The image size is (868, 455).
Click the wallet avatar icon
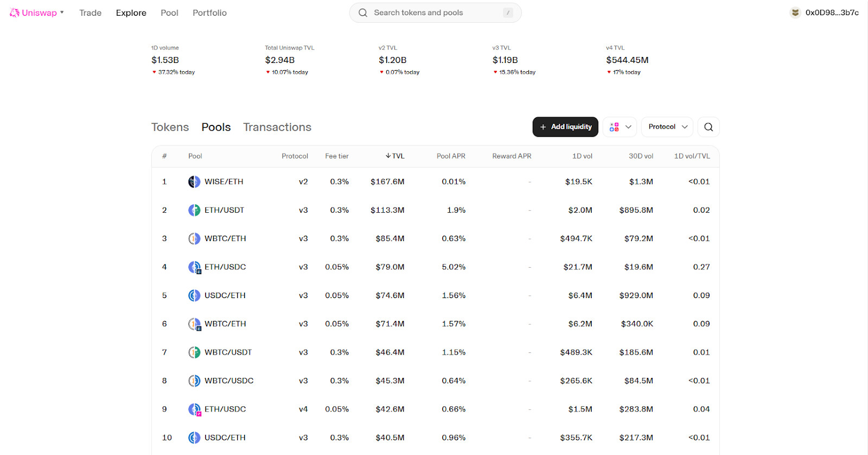[x=795, y=12]
